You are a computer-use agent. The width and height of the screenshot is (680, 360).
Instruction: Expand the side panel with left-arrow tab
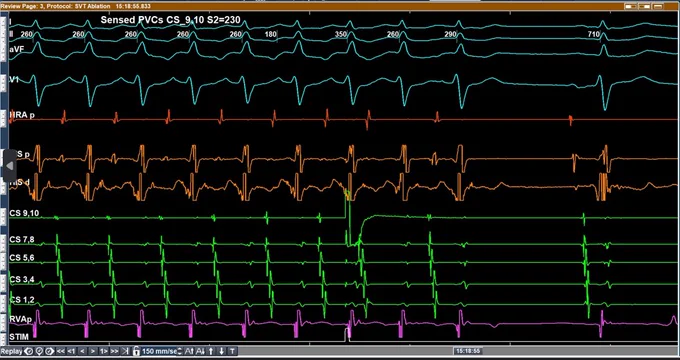click(x=10, y=166)
